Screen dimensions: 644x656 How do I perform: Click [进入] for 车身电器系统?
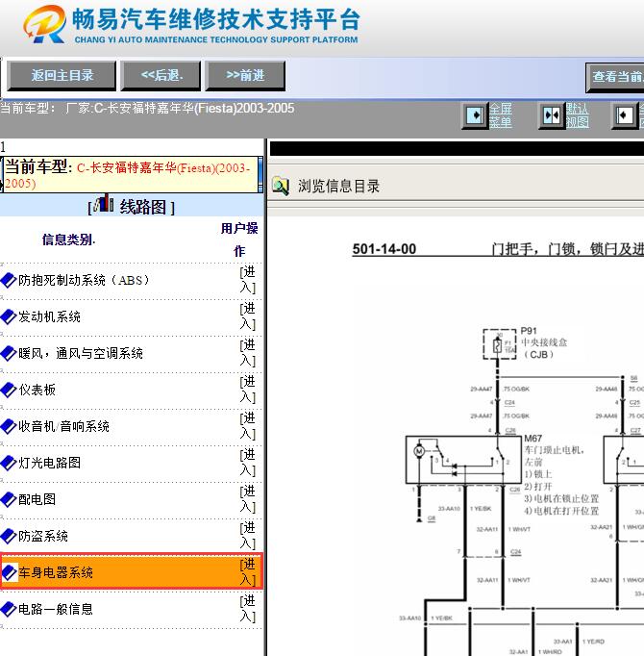(x=248, y=572)
